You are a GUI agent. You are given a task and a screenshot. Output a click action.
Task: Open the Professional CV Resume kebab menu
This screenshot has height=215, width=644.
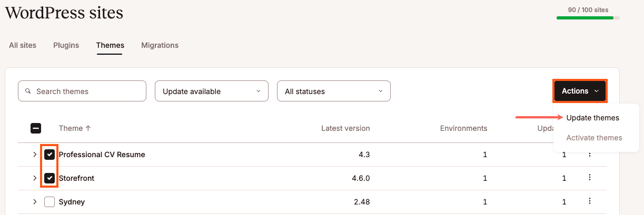(590, 155)
